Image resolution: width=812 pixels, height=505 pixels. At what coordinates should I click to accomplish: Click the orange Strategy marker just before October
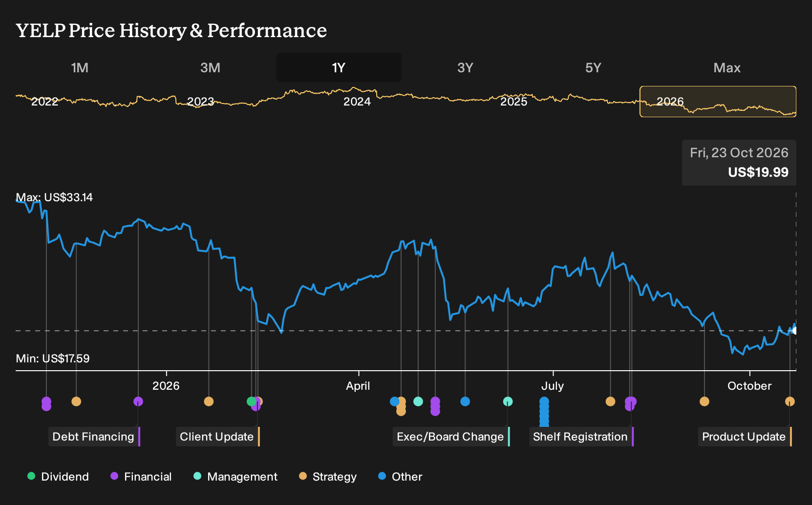click(x=705, y=401)
